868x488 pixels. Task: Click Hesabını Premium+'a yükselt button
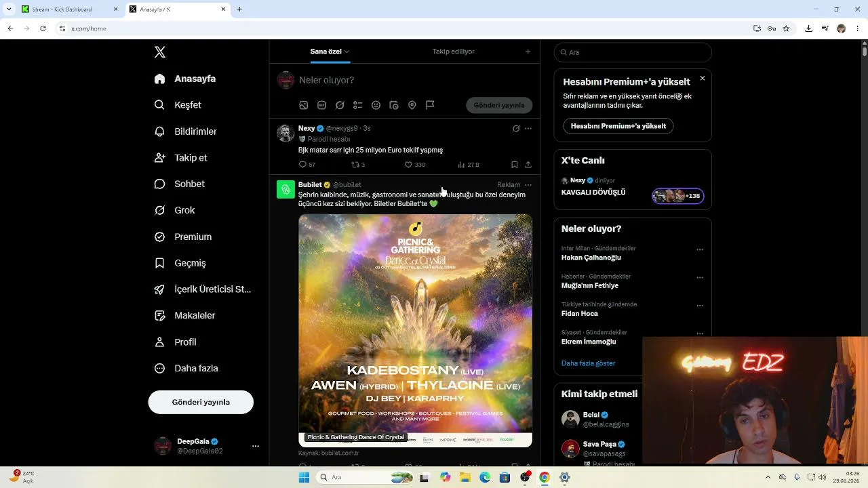pyautogui.click(x=618, y=126)
